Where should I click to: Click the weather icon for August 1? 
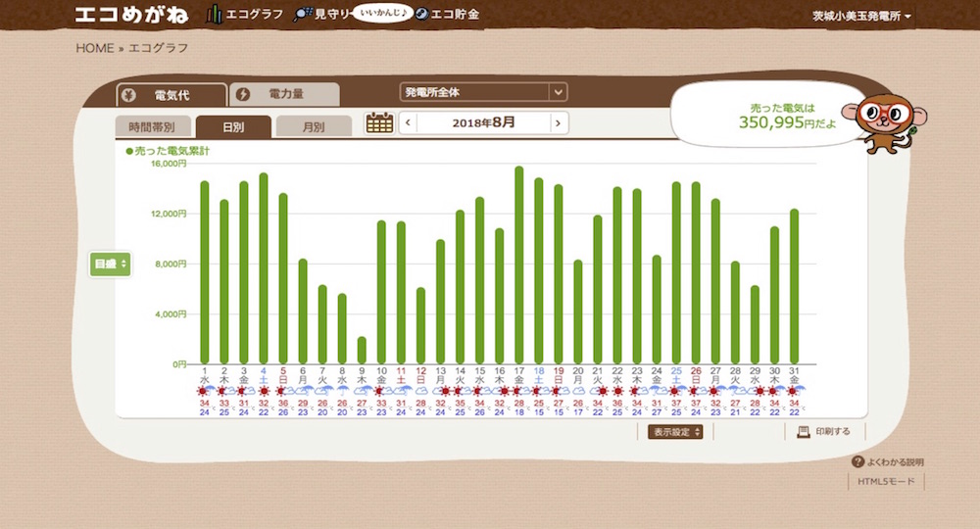coord(204,391)
